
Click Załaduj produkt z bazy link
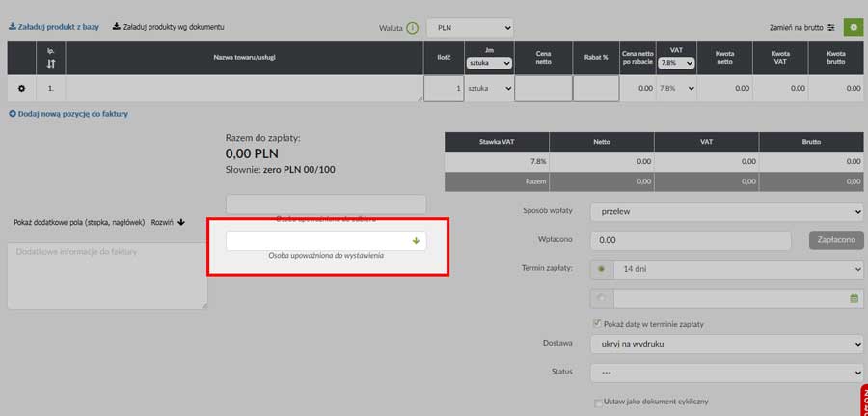coord(54,27)
